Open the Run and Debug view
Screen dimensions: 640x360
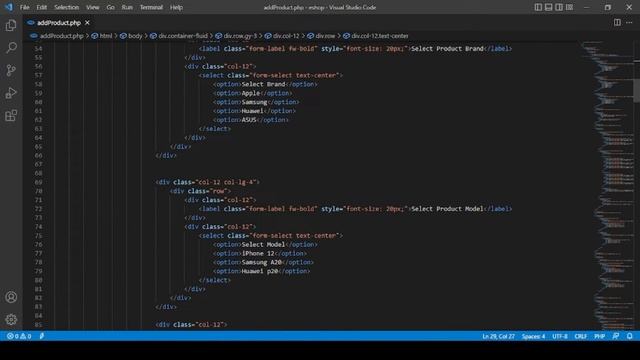tap(11, 93)
